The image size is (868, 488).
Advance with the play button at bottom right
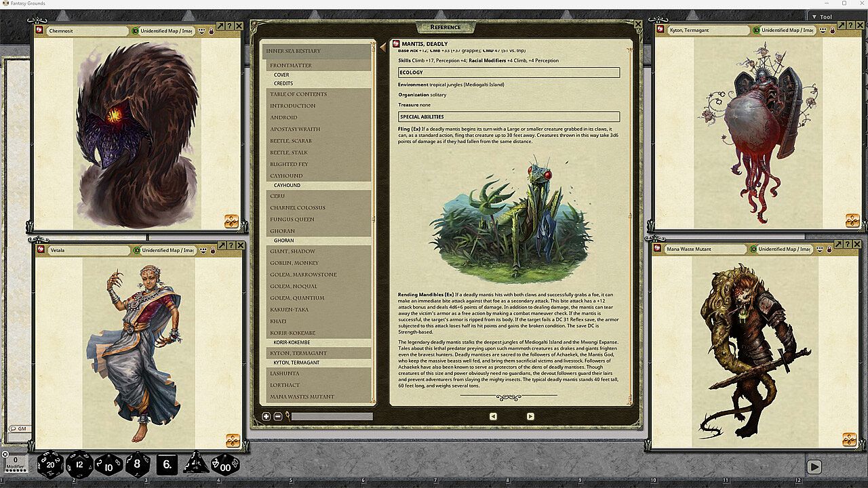click(814, 467)
